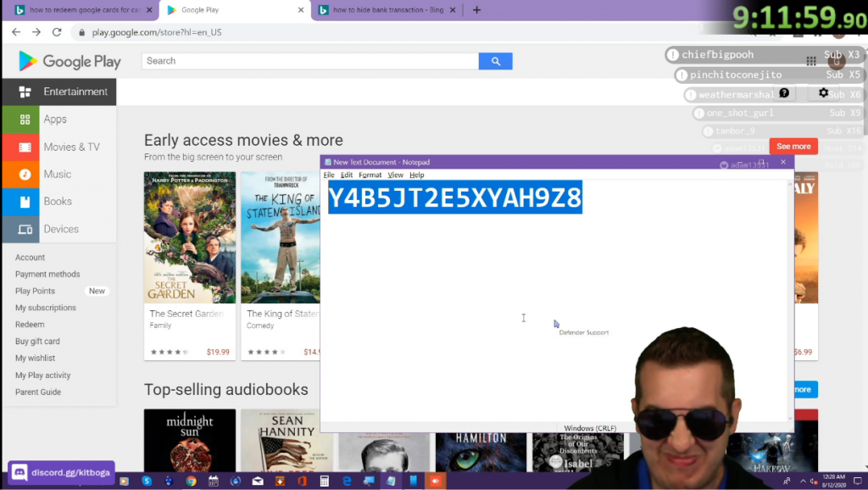Open Microsoft Edge from the taskbar
Image resolution: width=868 pixels, height=490 pixels.
pyautogui.click(x=347, y=481)
